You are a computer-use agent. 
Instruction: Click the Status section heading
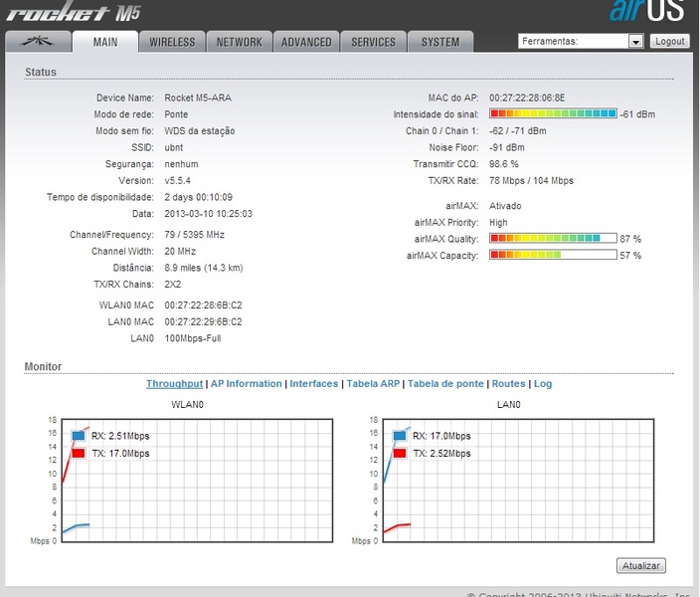pos(41,72)
